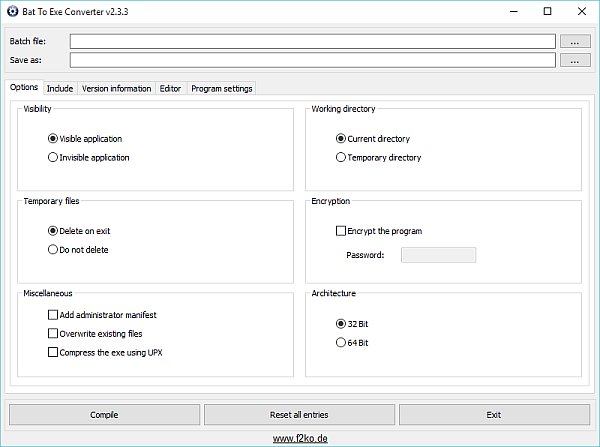Open the Program settings tab
600x447 pixels.
coord(220,88)
